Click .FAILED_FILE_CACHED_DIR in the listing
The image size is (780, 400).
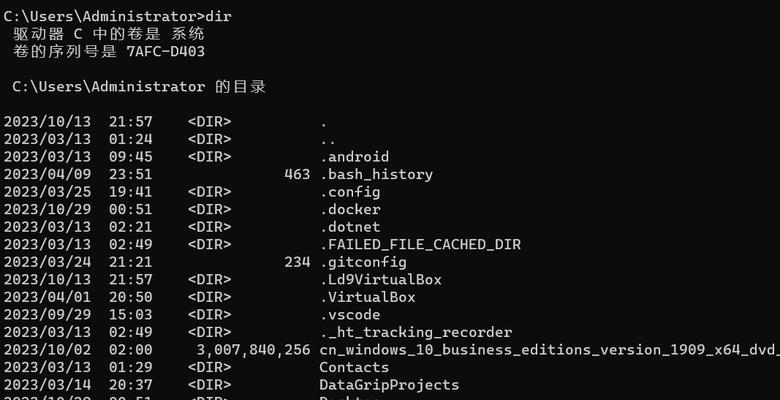pos(420,245)
